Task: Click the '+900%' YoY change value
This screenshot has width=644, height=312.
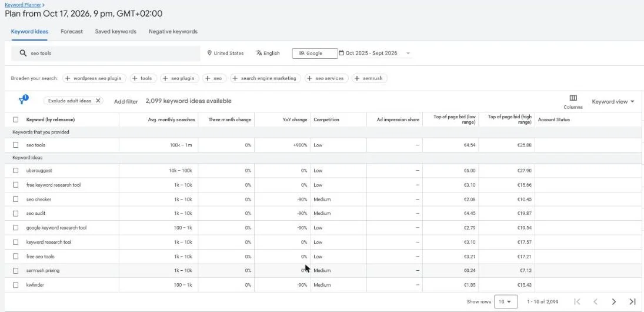Action: click(x=300, y=145)
